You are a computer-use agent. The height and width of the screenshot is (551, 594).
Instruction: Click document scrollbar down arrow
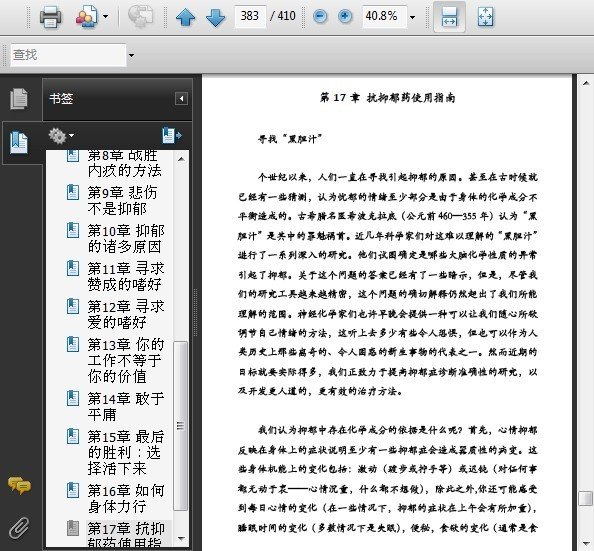coord(586,544)
